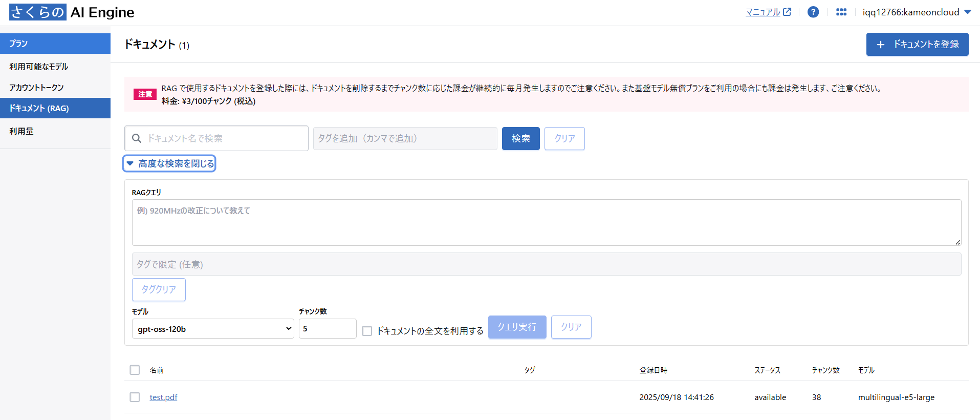Collapse the 高度な検索を閉じる section

point(169,163)
